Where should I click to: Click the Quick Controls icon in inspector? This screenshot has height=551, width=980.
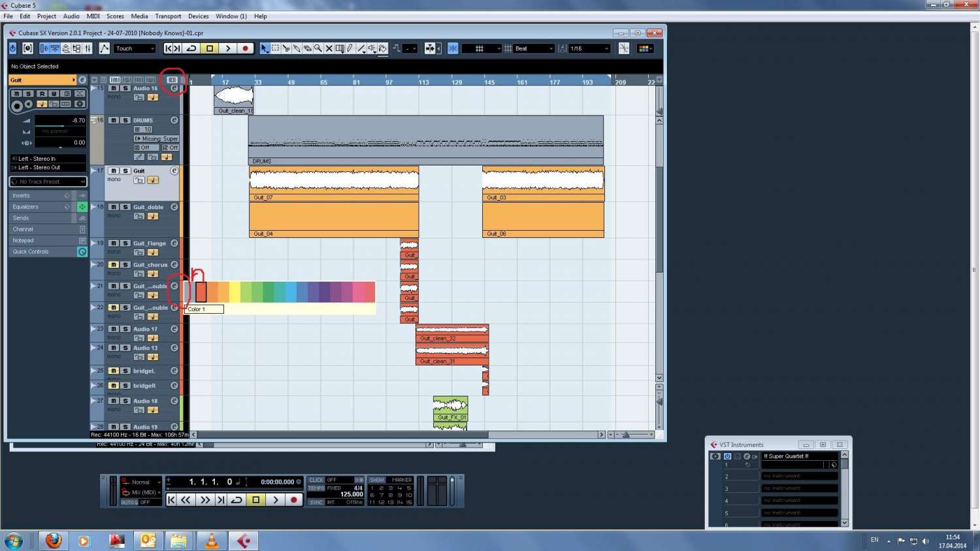pos(82,252)
